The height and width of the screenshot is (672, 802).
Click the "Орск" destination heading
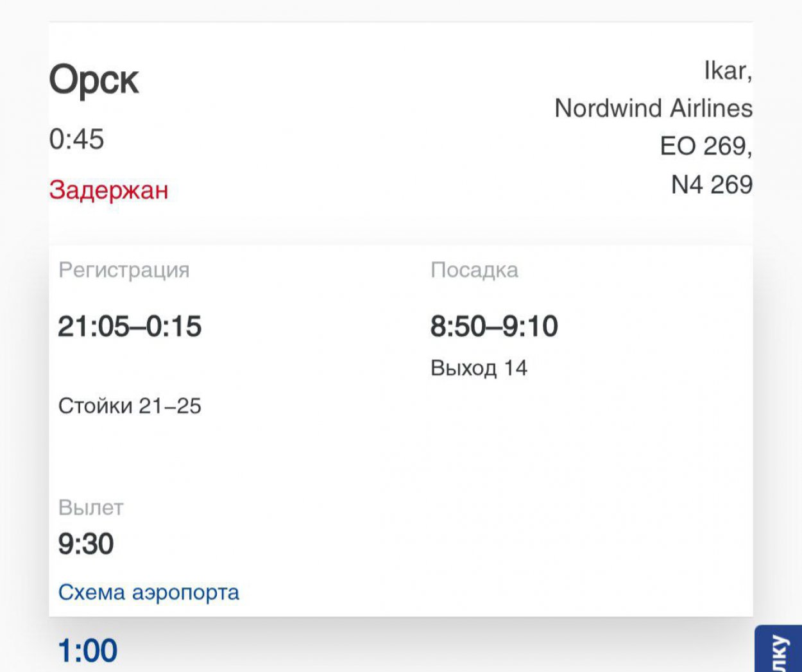[x=94, y=81]
